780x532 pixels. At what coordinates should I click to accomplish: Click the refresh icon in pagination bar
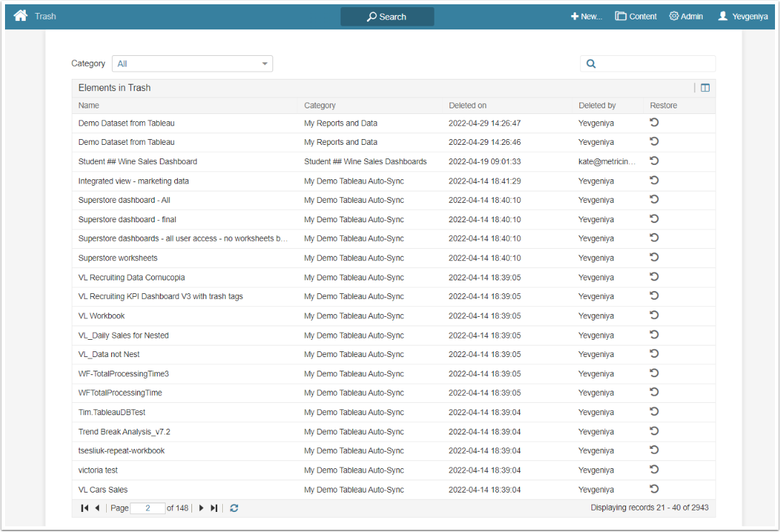(x=234, y=508)
